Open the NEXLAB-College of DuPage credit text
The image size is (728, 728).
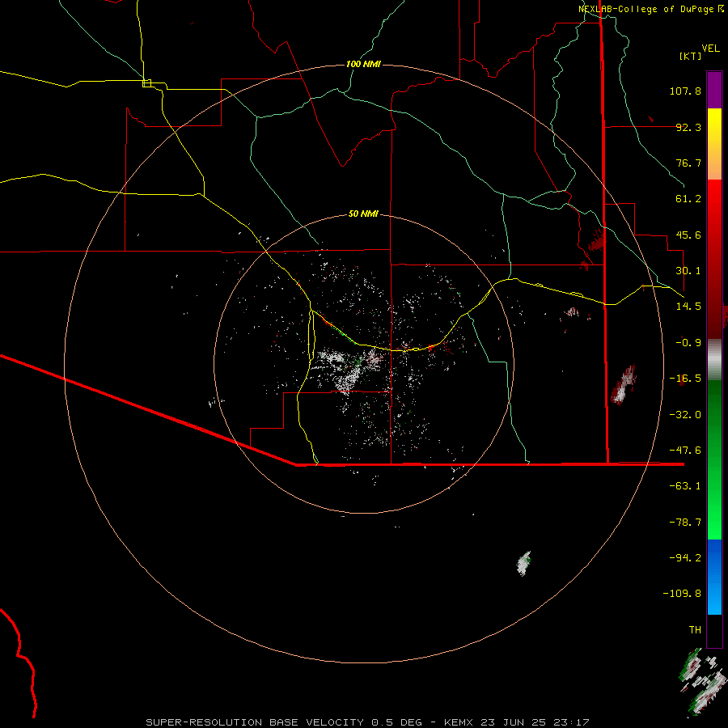click(650, 9)
